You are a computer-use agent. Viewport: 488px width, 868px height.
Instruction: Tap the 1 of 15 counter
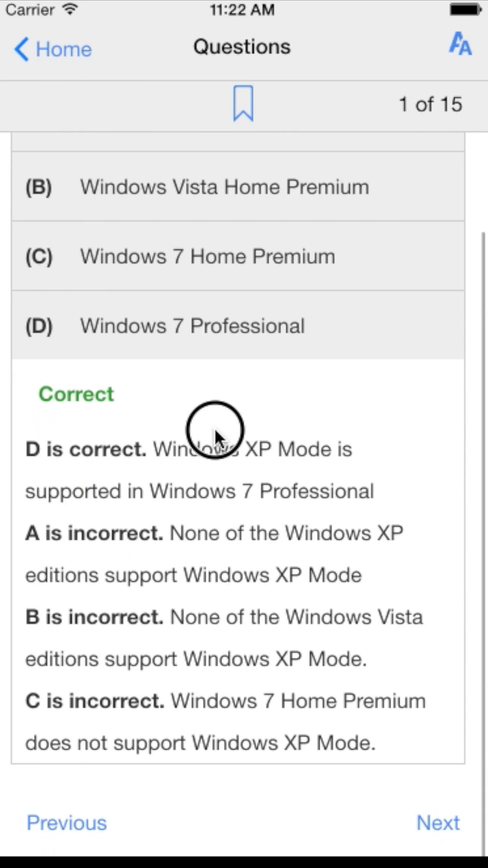(x=430, y=104)
